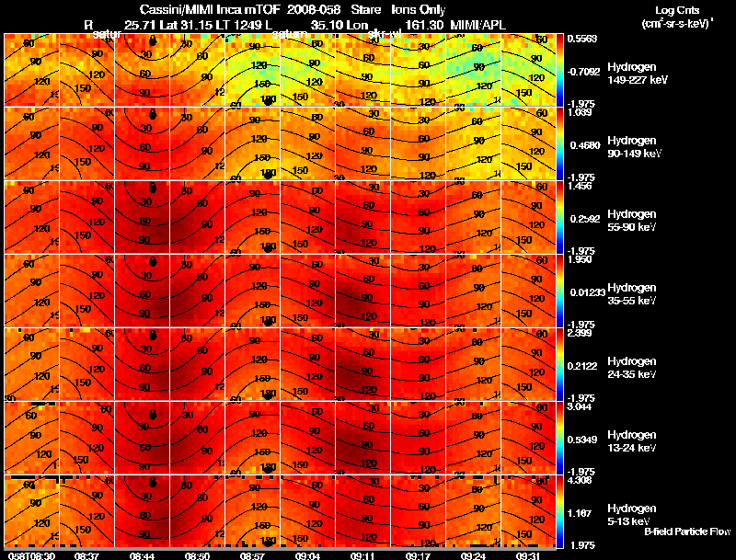Open the 55-90 keV panel at 08:50

point(197,217)
